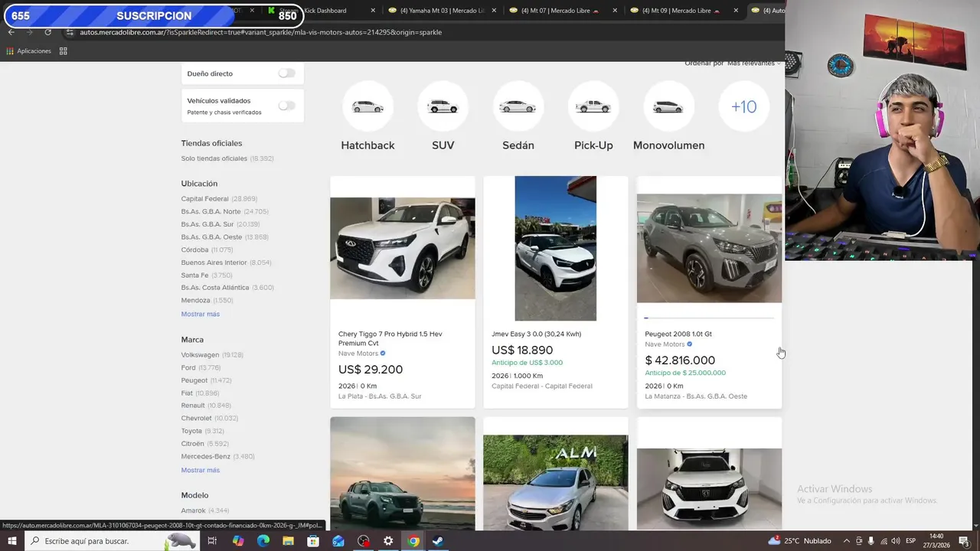Screen dimensions: 980x551
Task: Select the SUV body type icon
Action: click(x=443, y=106)
